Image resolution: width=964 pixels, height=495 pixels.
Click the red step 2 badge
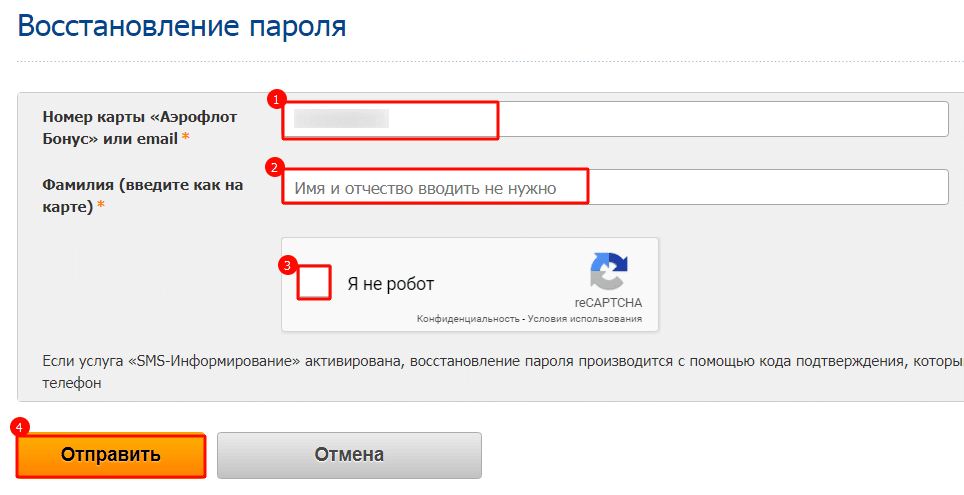[x=271, y=166]
